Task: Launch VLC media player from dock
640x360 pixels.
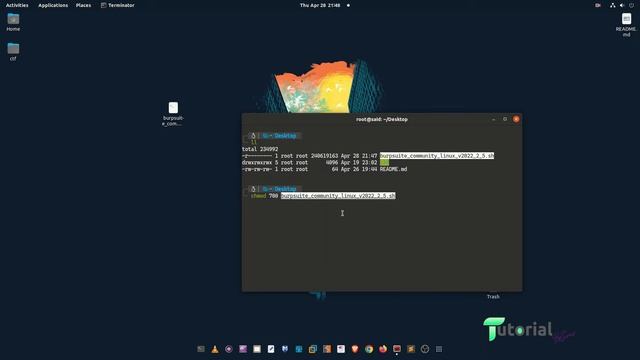Action: coord(215,349)
